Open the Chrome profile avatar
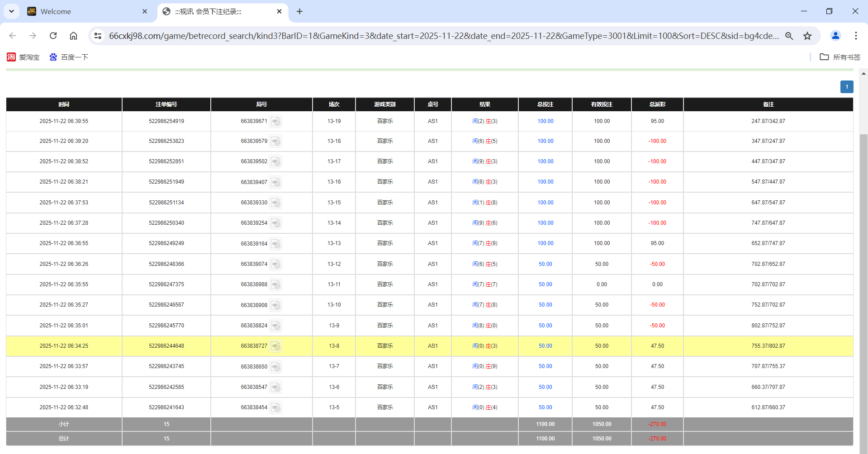 [835, 36]
